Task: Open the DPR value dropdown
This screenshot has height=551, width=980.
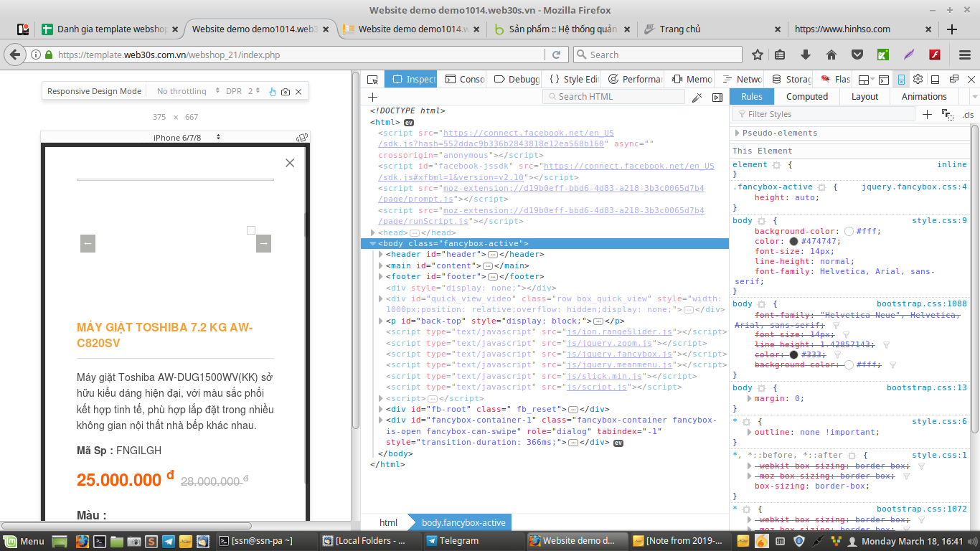Action: 254,91
